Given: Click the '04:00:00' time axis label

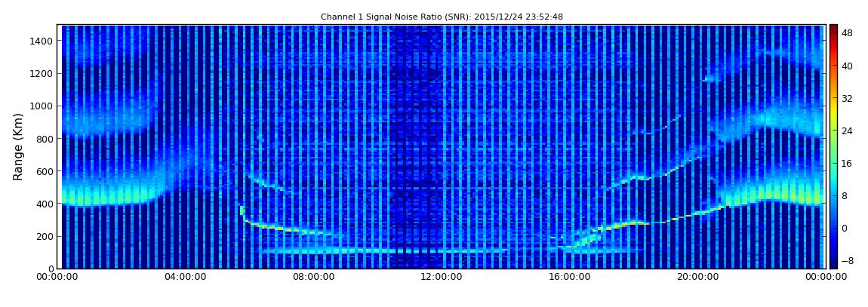Looking at the screenshot, I should pyautogui.click(x=187, y=277).
